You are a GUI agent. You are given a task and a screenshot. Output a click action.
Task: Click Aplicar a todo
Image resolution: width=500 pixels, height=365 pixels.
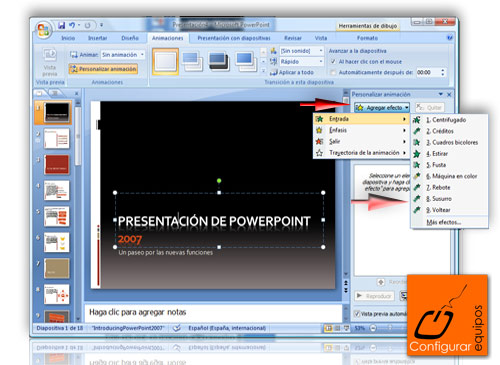pos(292,72)
